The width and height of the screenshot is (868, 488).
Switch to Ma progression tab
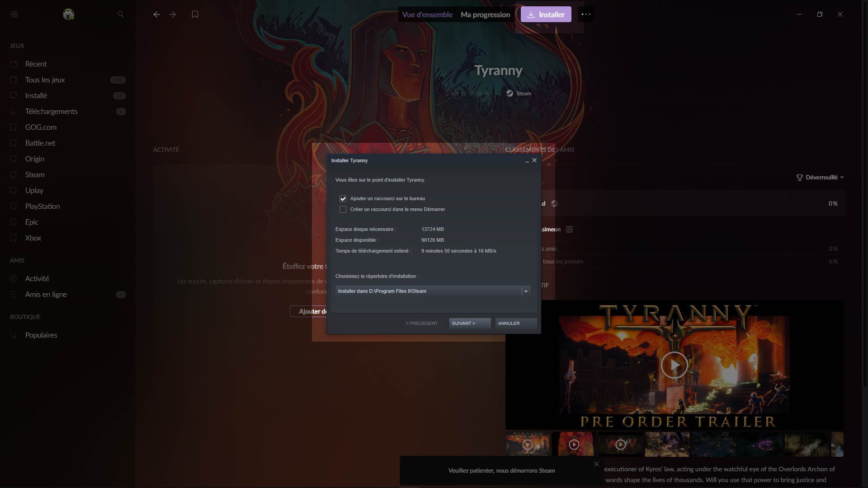[x=485, y=14]
